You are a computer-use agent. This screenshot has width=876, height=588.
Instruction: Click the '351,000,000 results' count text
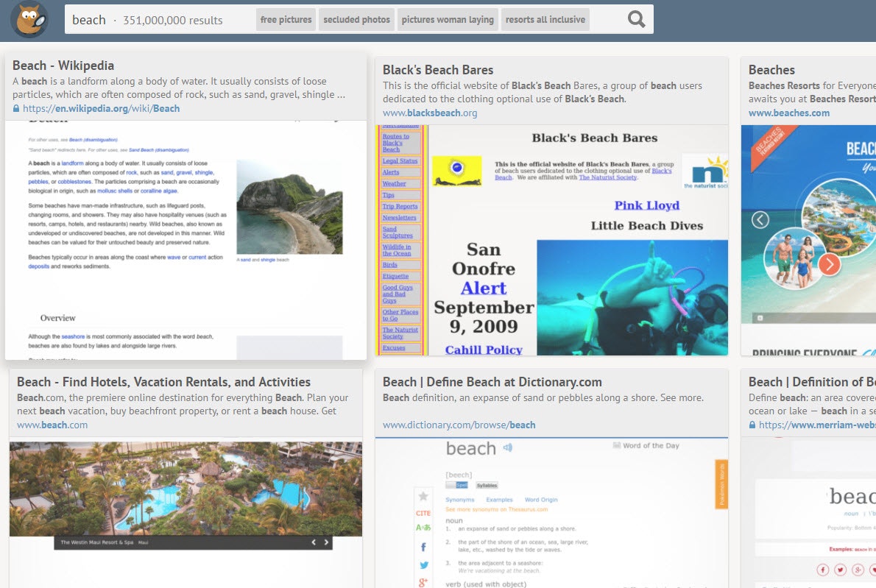point(173,20)
